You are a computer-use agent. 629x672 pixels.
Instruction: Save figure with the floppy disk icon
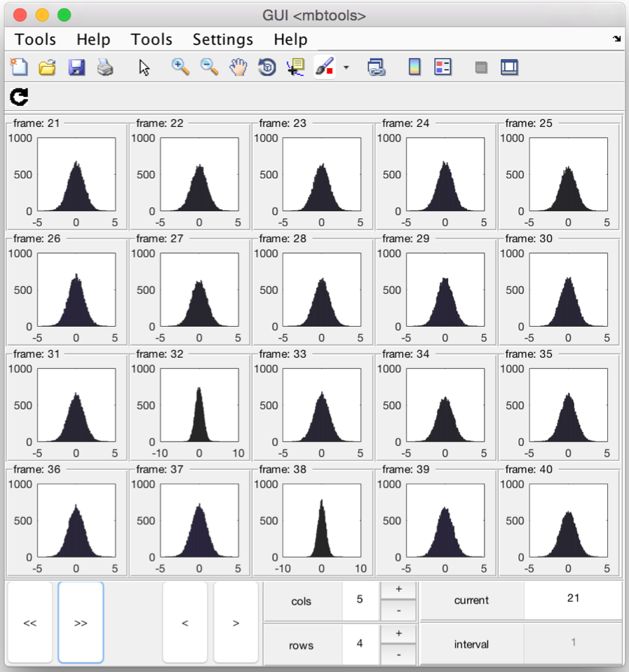(76, 67)
